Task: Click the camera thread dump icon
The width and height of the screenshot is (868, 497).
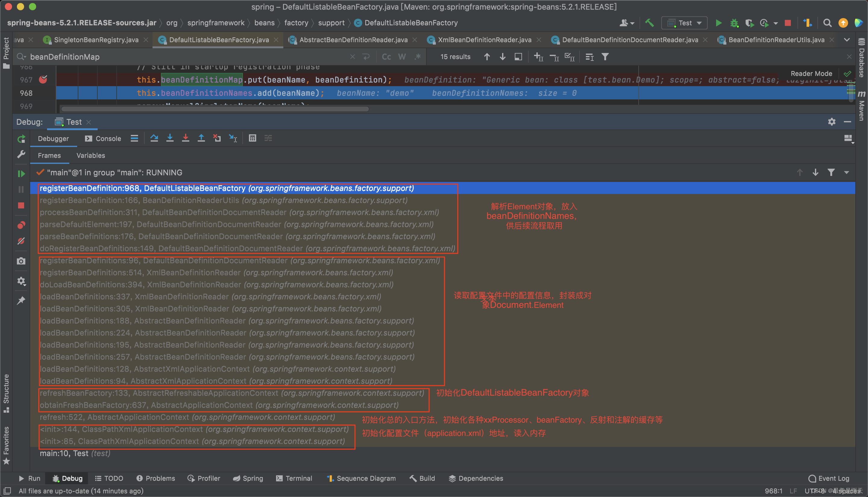Action: 21,261
